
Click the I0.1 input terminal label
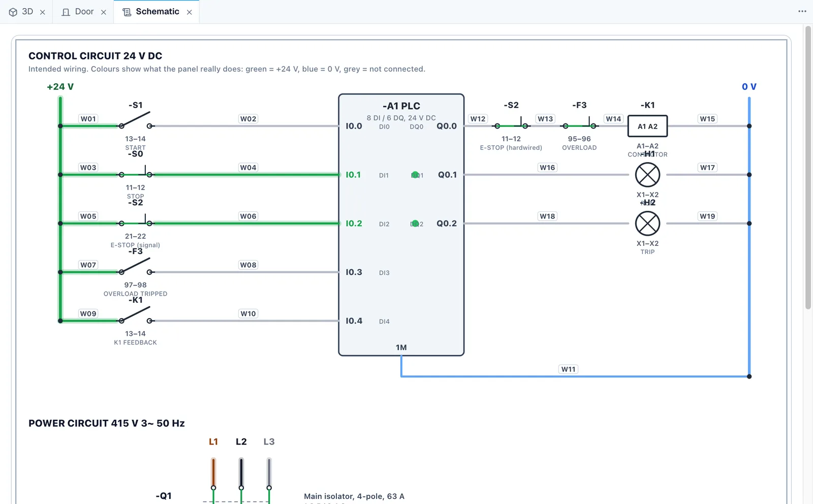click(x=353, y=175)
